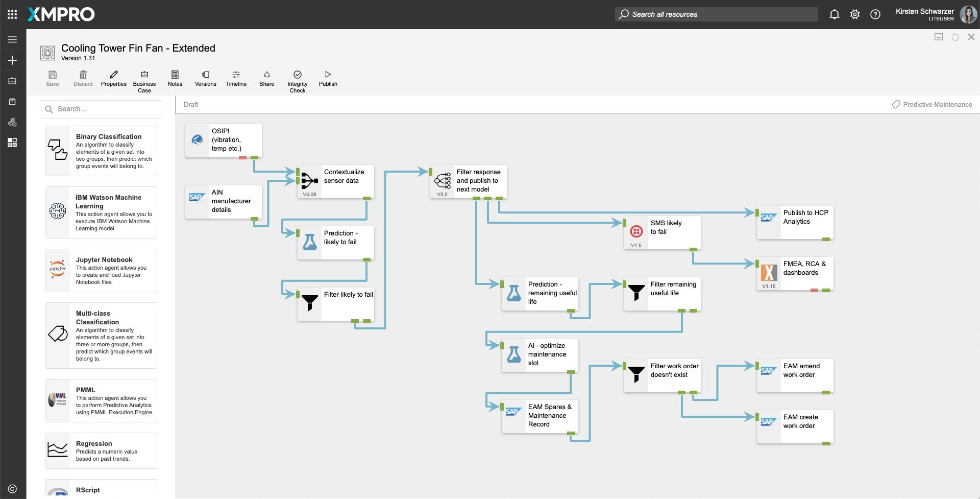
Task: Open Versions history
Action: [x=205, y=75]
